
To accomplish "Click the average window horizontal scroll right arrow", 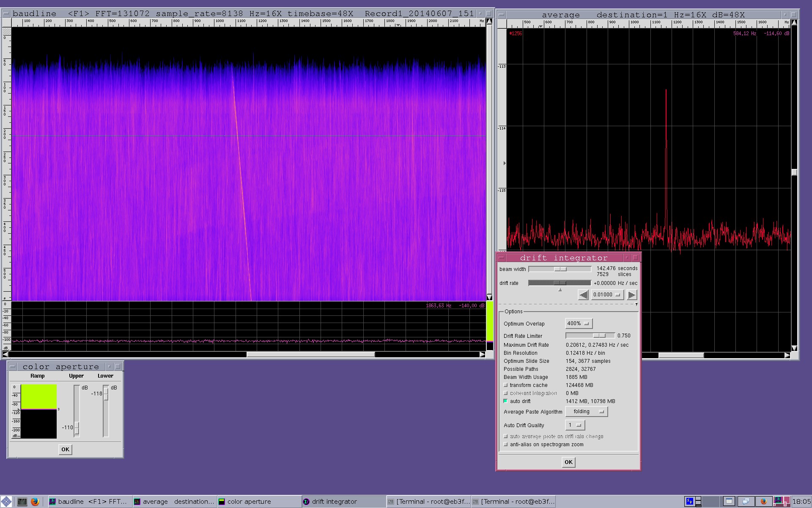I will (787, 356).
